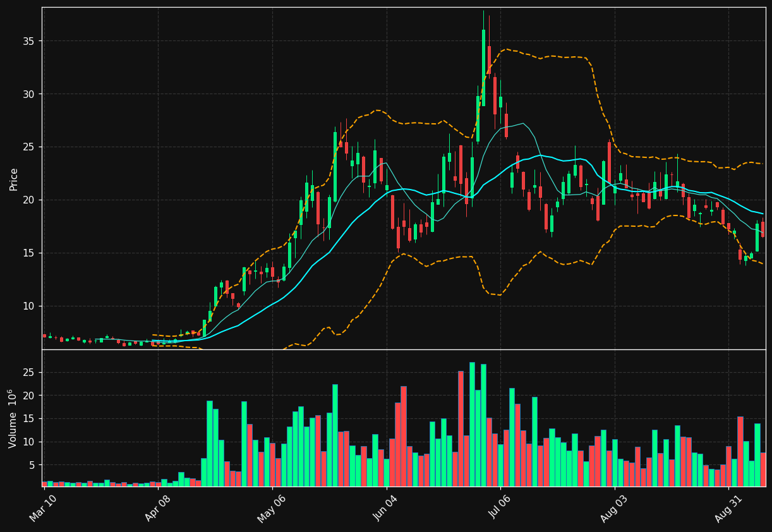Select the 25 tick on the price axis
Screen dimensions: 772x532
click(x=29, y=147)
